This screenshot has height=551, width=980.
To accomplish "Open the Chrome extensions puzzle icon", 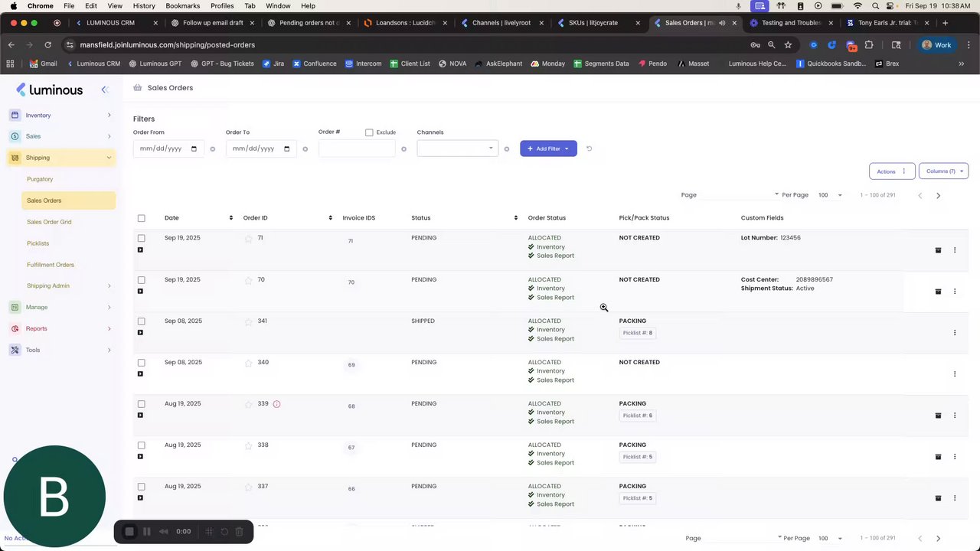I will pos(869,45).
